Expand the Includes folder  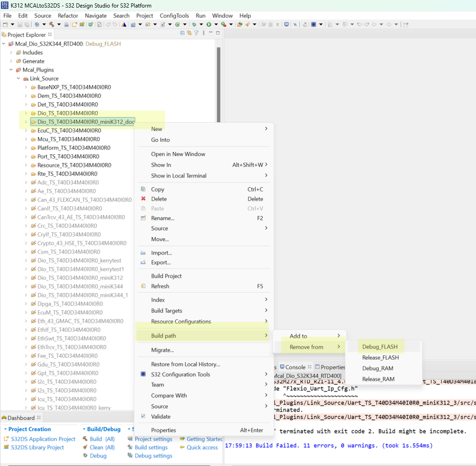(11, 52)
